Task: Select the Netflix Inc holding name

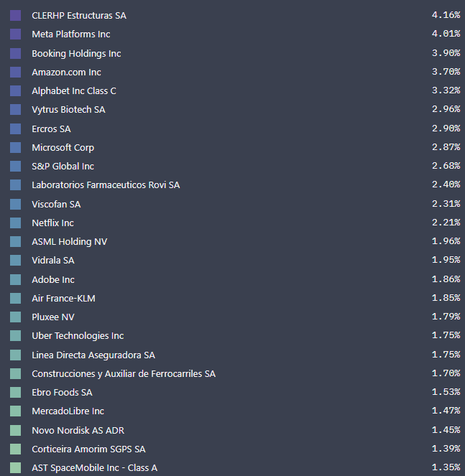Action: 53,223
